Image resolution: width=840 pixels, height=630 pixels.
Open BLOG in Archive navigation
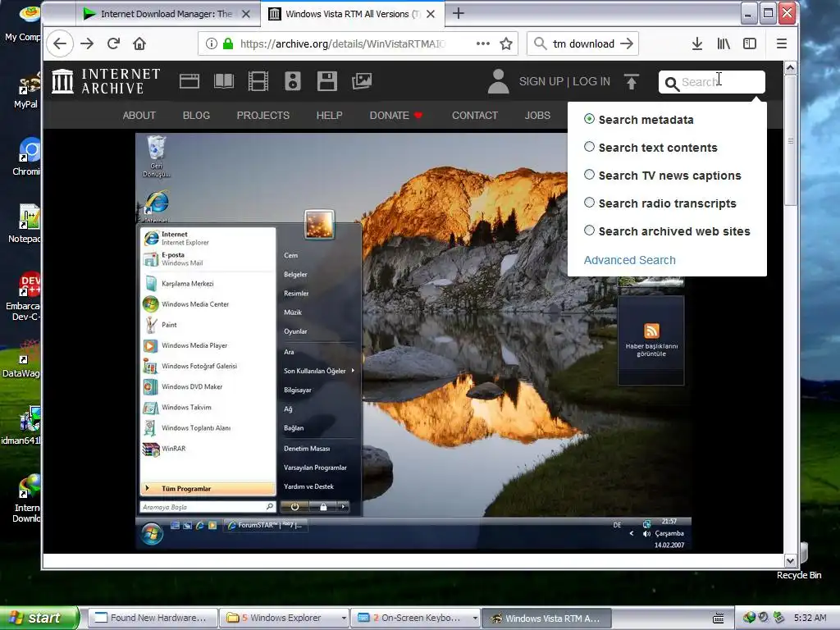point(196,115)
